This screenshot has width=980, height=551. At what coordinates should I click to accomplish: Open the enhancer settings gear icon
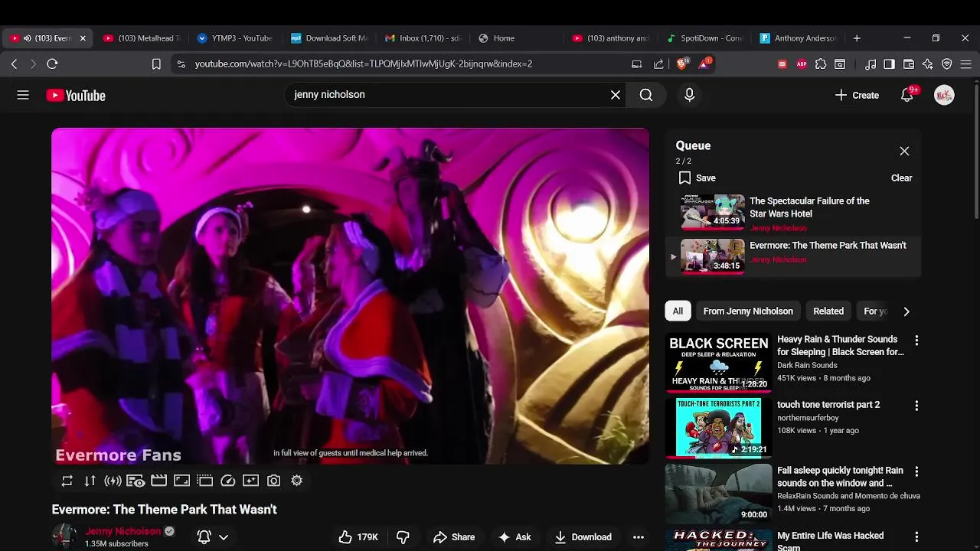click(296, 481)
